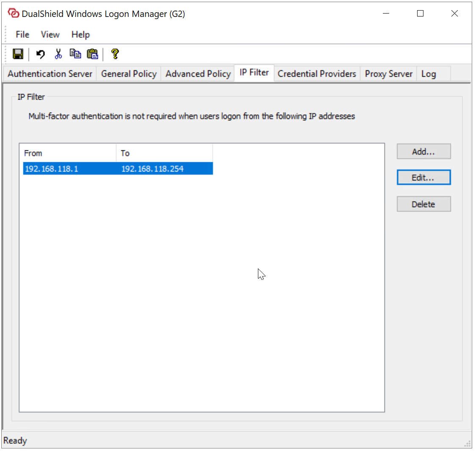The width and height of the screenshot is (476, 451).
Task: Switch to the Authentication Server tab
Action: [50, 74]
